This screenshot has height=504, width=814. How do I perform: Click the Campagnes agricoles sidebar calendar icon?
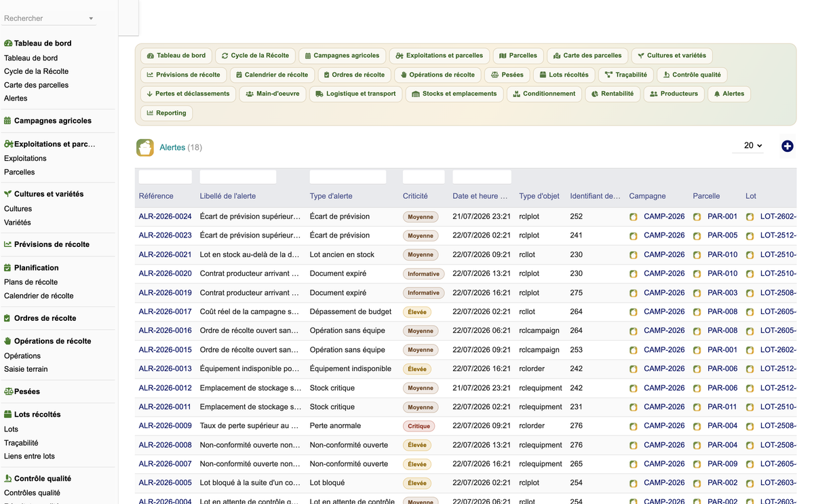coord(8,121)
